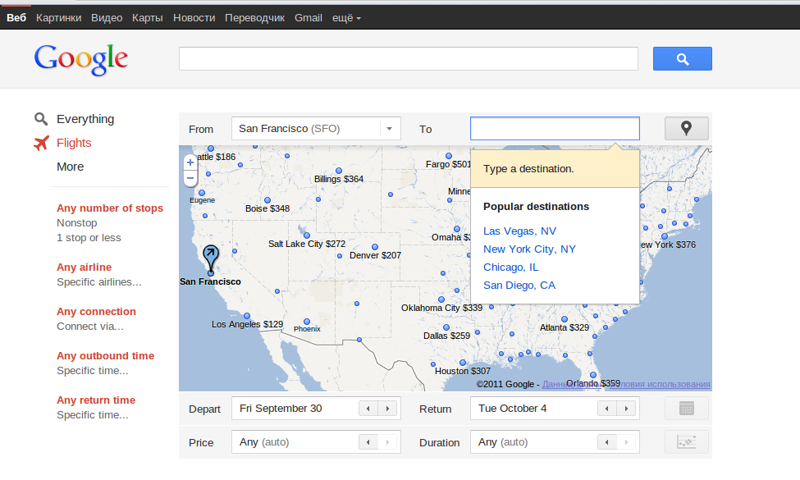The height and width of the screenshot is (480, 800).
Task: Open the scatter chart icon beside Duration
Action: [x=686, y=442]
